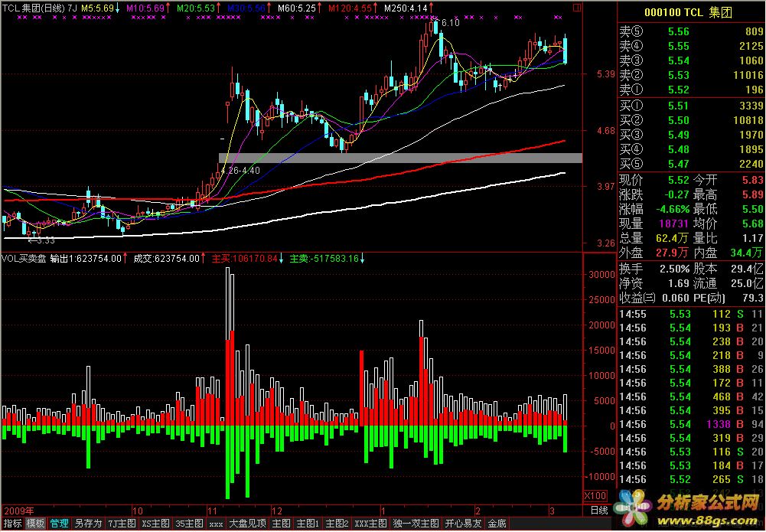The image size is (766, 532).
Task: Click the 卖③ ask row at 5.54
Action: click(691, 60)
